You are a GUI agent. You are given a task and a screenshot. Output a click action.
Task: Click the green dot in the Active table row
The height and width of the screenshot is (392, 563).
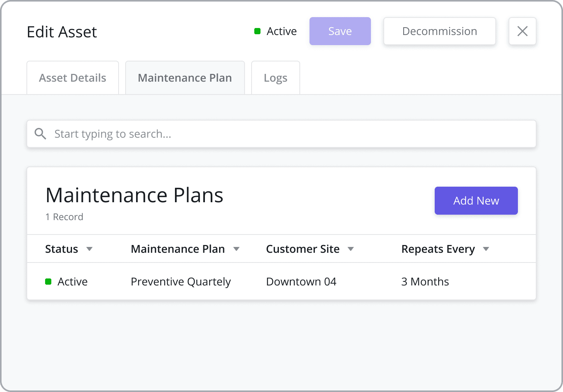click(x=48, y=282)
